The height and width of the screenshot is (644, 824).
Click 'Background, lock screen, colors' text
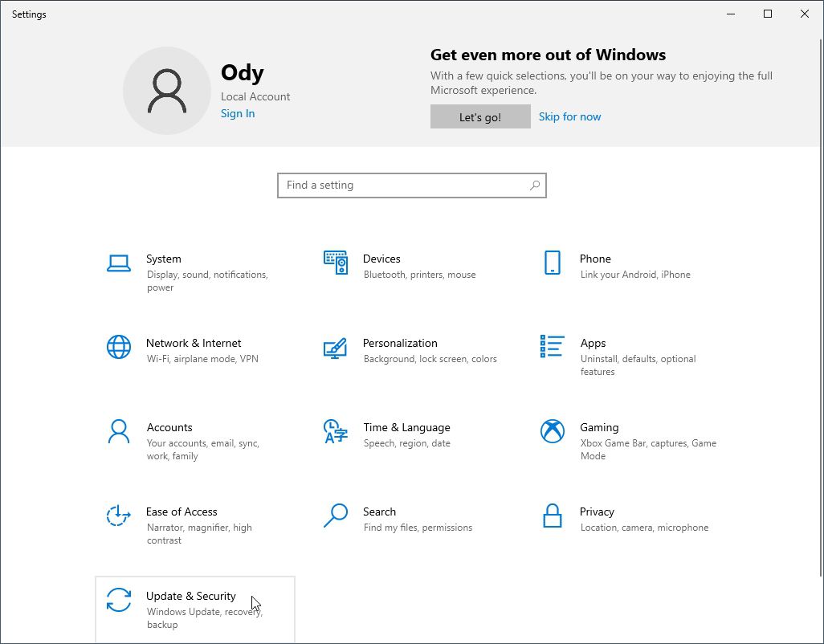pos(430,359)
